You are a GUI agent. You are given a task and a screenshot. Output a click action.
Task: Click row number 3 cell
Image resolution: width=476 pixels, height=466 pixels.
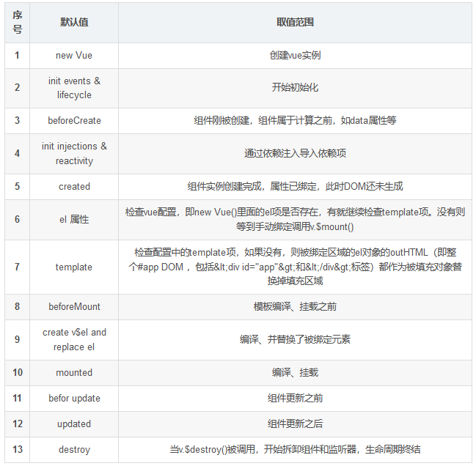click(x=18, y=121)
